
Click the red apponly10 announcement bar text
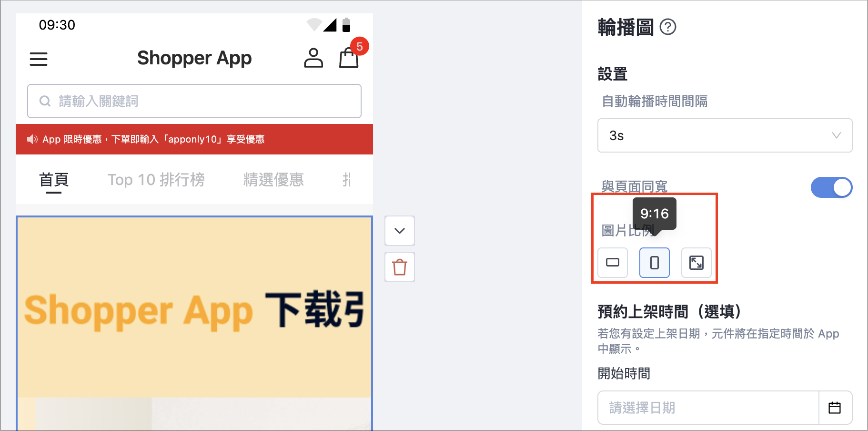[153, 139]
